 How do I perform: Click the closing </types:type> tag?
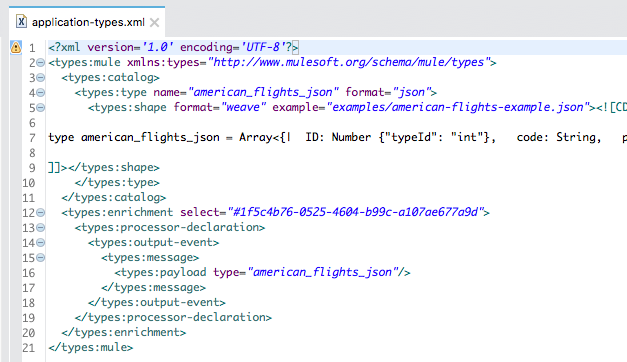click(x=117, y=182)
